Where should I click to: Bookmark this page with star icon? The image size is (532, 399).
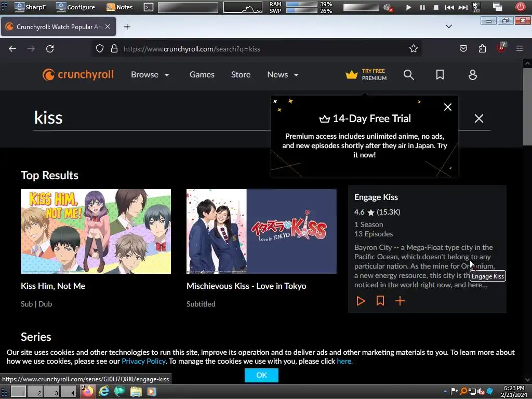click(x=413, y=49)
